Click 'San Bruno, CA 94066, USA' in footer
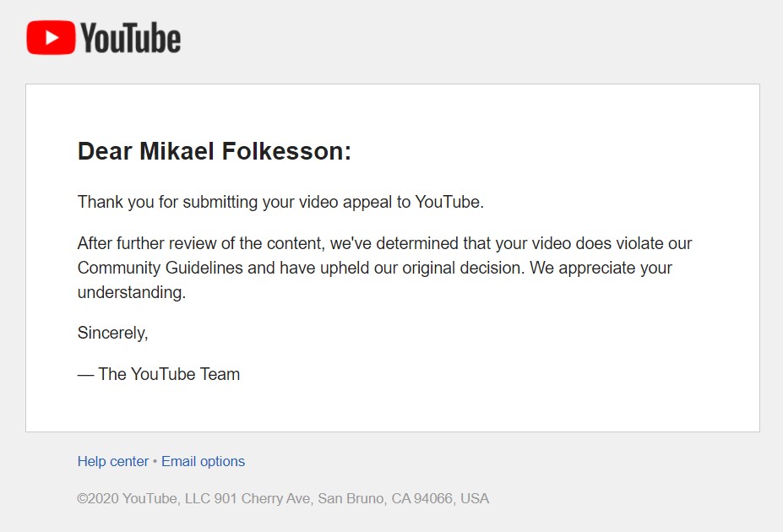This screenshot has width=783, height=532. click(403, 498)
